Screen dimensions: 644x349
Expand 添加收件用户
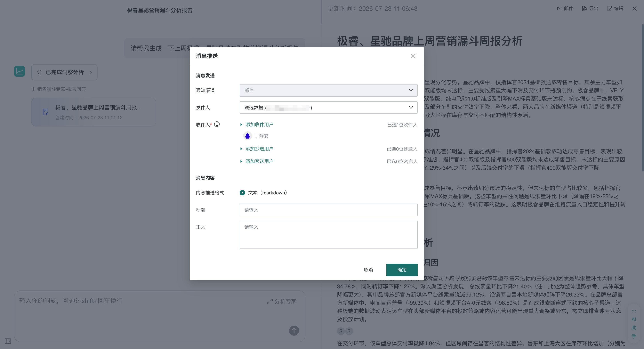(257, 125)
